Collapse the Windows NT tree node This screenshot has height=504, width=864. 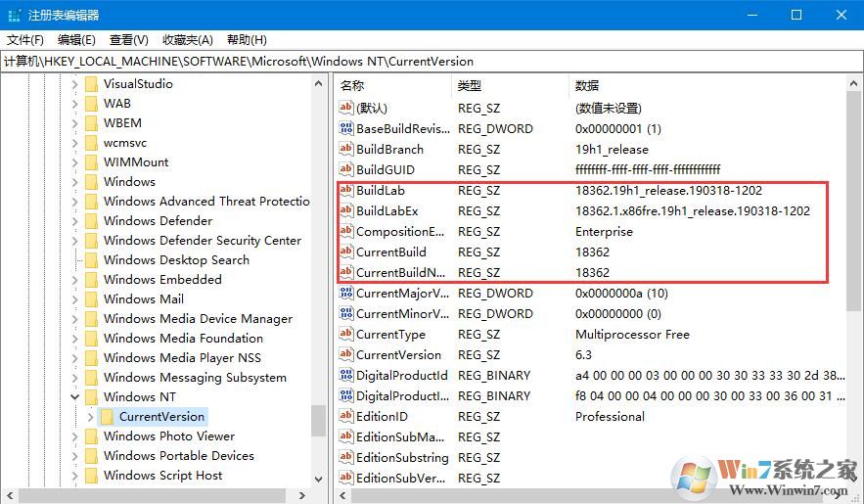click(75, 396)
